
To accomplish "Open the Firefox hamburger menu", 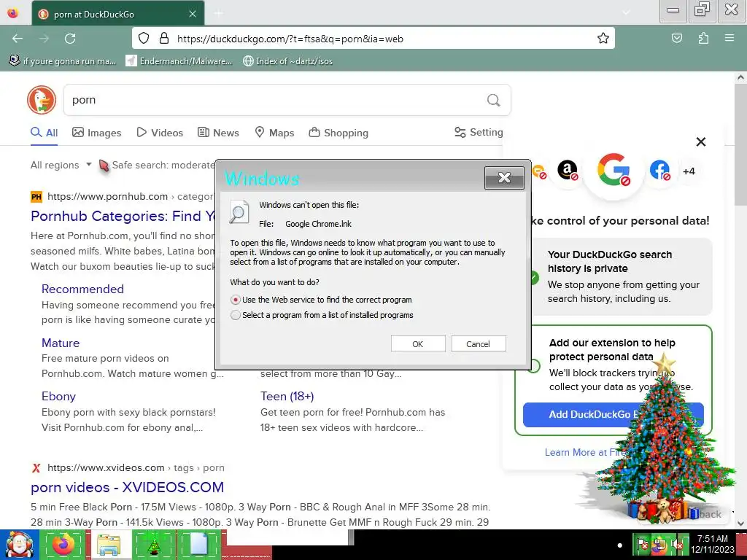I will tap(729, 38).
